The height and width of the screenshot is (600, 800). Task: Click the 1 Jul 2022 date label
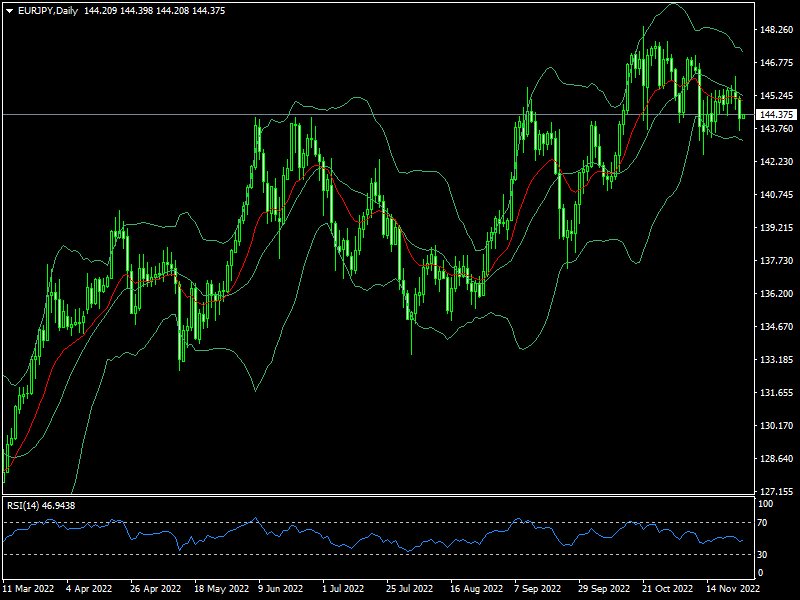[x=343, y=589]
